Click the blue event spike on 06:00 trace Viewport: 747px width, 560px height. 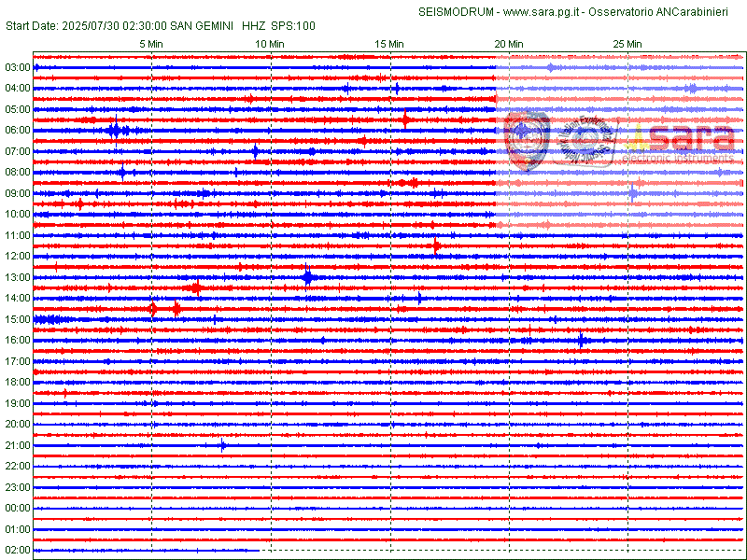click(116, 130)
